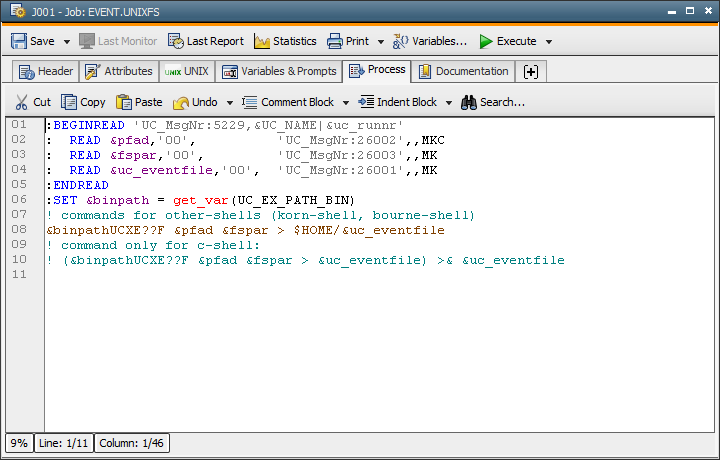Click the Save disk icon
The height and width of the screenshot is (460, 720).
19,41
